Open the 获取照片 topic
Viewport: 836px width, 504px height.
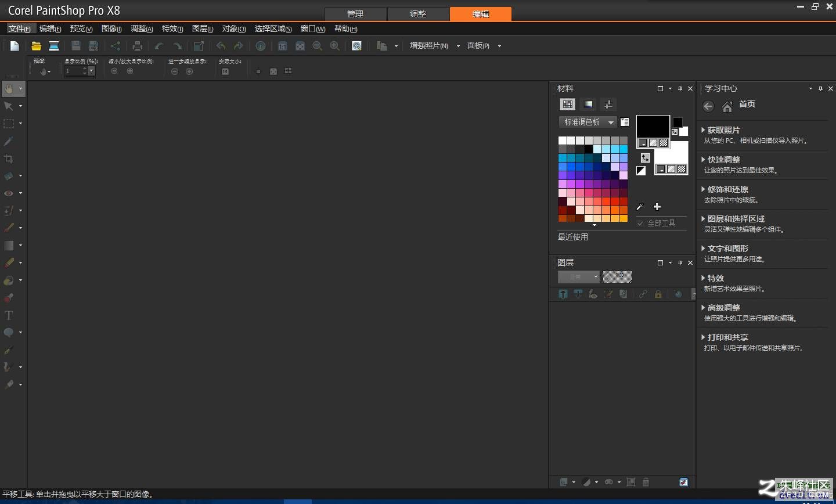click(x=723, y=130)
